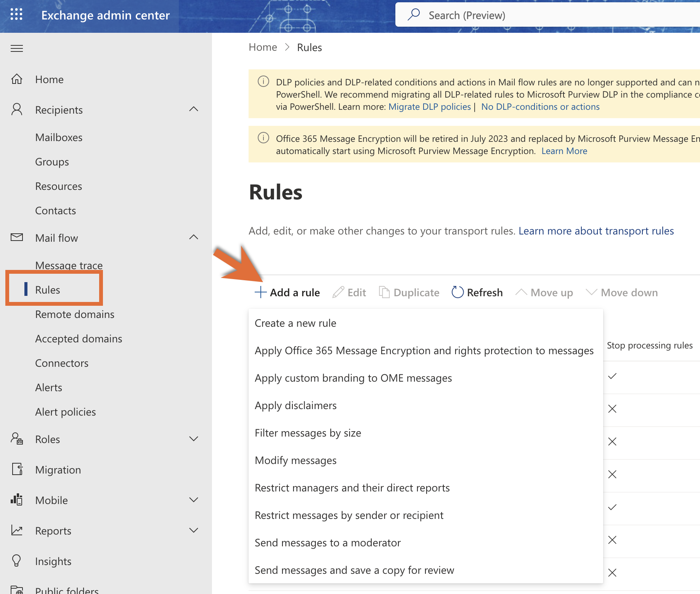Choose Create a new rule from the menu
This screenshot has height=594, width=700.
pyautogui.click(x=295, y=323)
